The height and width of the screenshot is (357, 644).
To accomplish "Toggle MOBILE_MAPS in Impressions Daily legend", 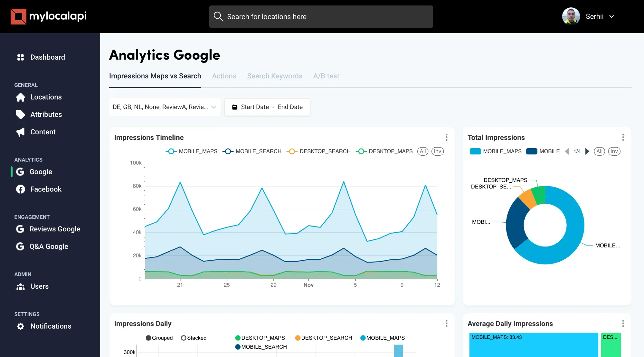I will (x=383, y=338).
